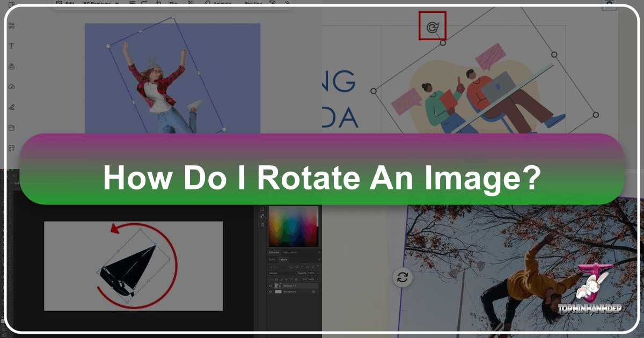The width and height of the screenshot is (644, 338).
Task: Switch to the Adjustments tab
Action: coord(290,252)
